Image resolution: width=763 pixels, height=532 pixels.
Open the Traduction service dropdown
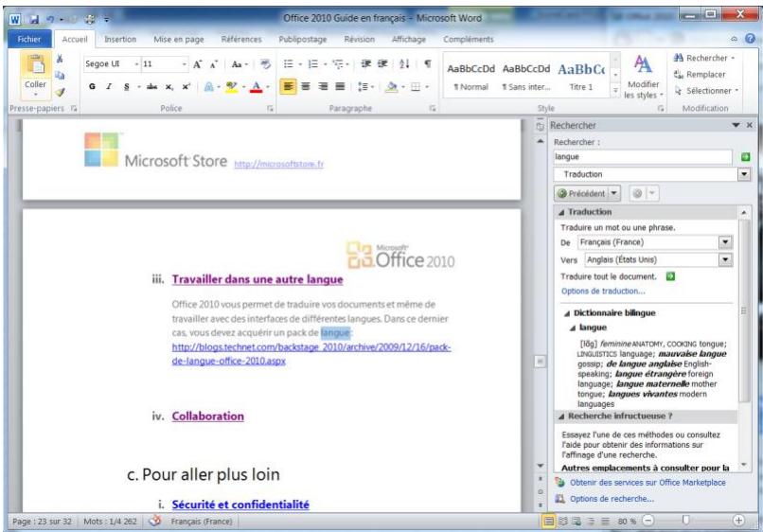[744, 174]
